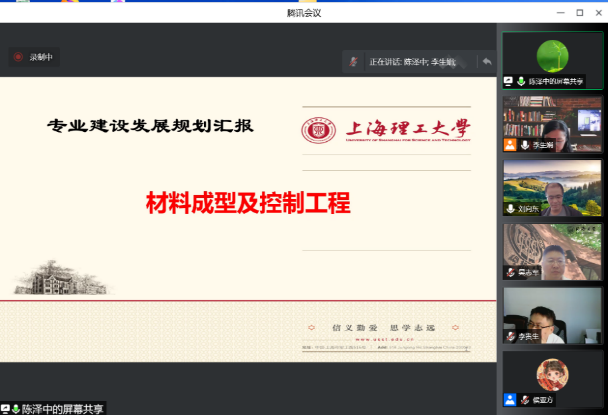Screen dimensions: 608x415
Task: Maximize the 腾讯会议 window
Action: coord(579,12)
